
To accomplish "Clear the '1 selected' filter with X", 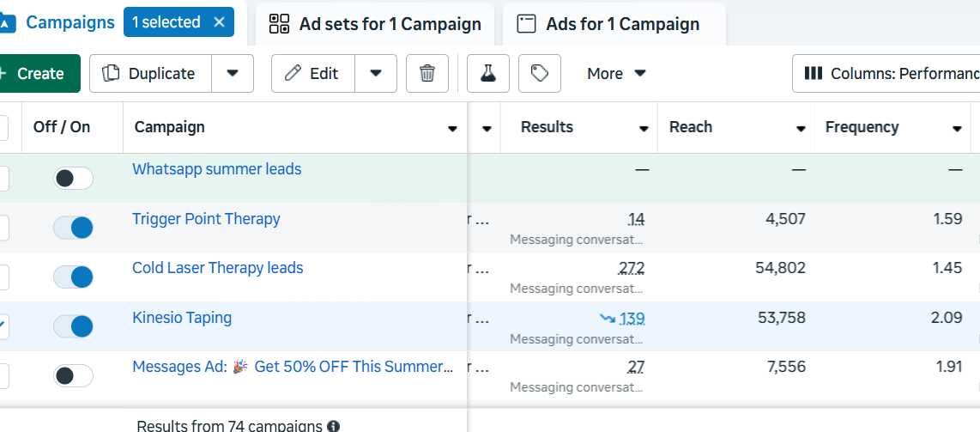I will point(219,22).
